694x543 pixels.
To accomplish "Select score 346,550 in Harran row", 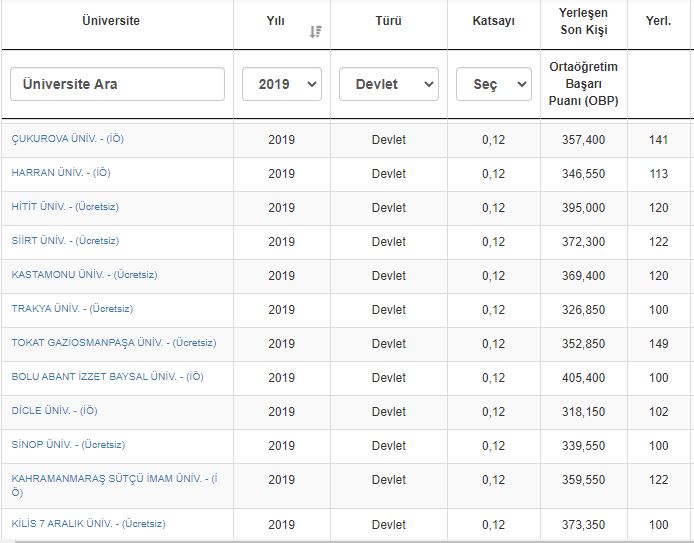I will click(x=583, y=174).
